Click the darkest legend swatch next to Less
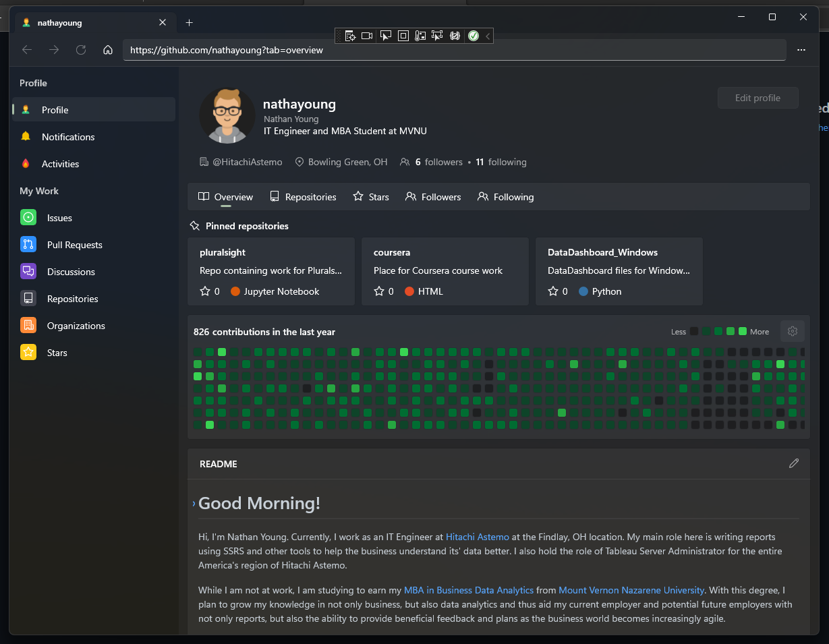This screenshot has height=644, width=829. point(694,331)
